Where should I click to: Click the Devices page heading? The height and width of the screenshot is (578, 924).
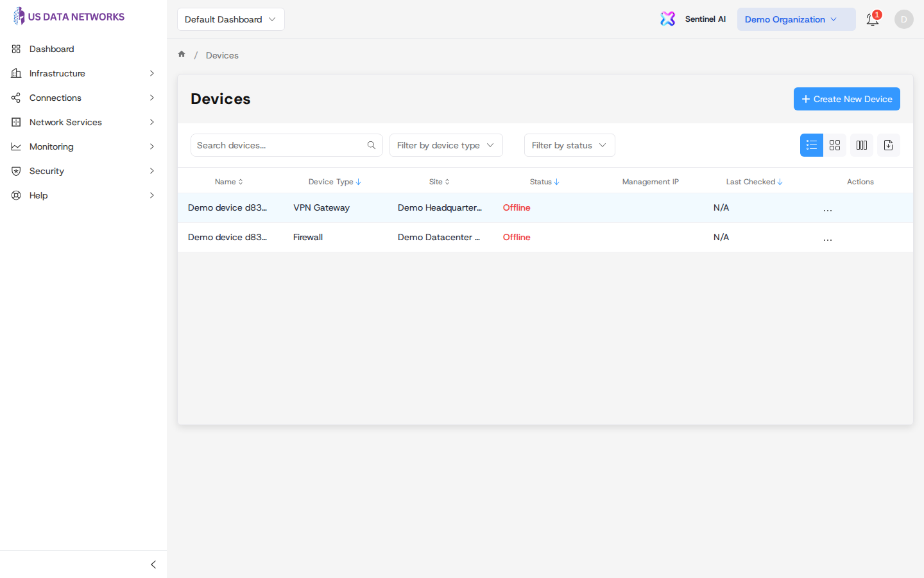[221, 99]
